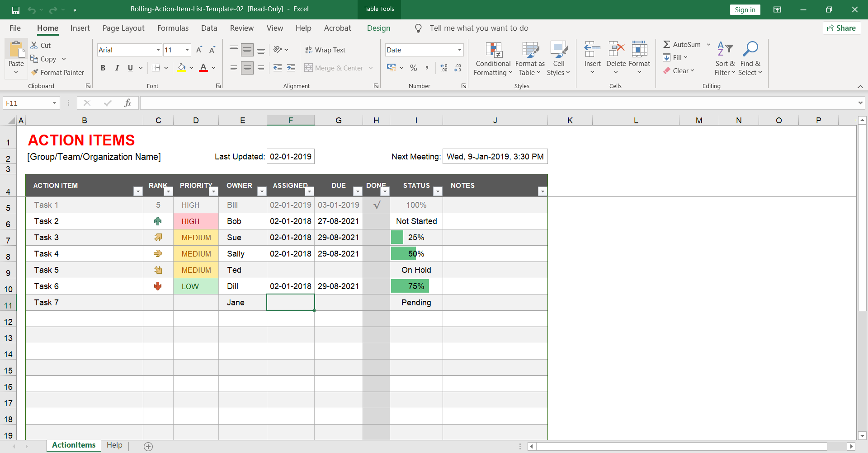Toggle Bold formatting
The width and height of the screenshot is (868, 453).
pyautogui.click(x=103, y=68)
